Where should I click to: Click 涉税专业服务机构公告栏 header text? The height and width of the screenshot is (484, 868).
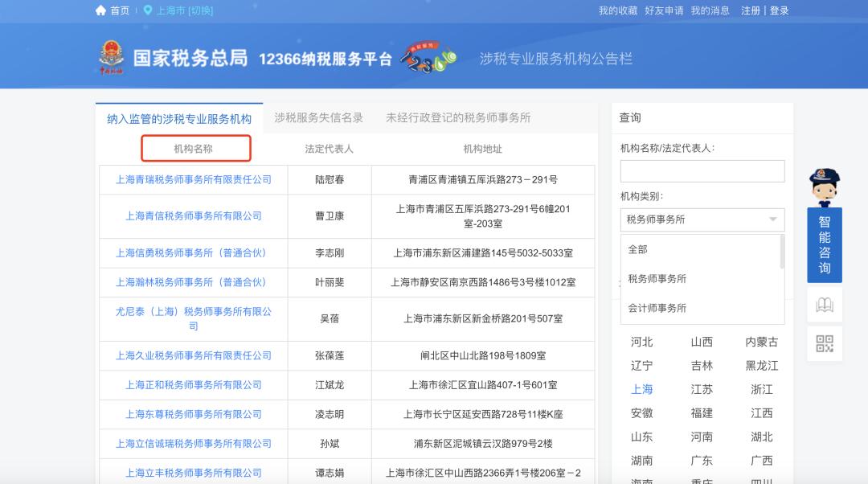tap(556, 59)
